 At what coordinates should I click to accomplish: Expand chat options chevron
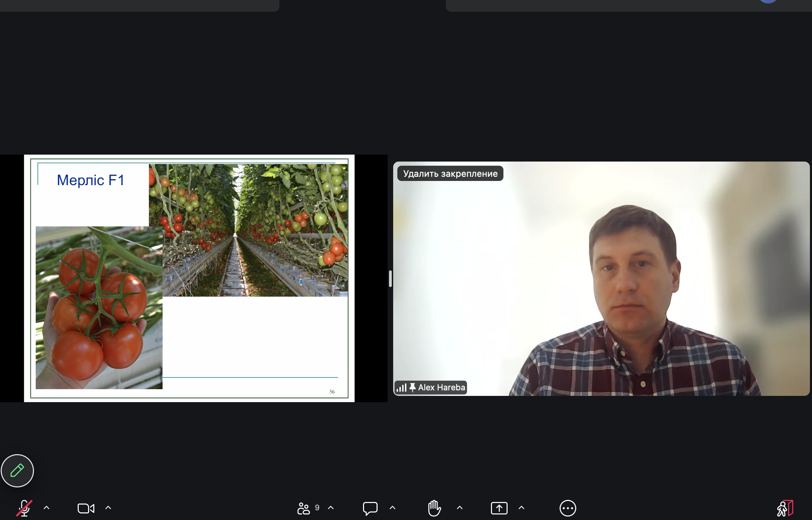392,508
